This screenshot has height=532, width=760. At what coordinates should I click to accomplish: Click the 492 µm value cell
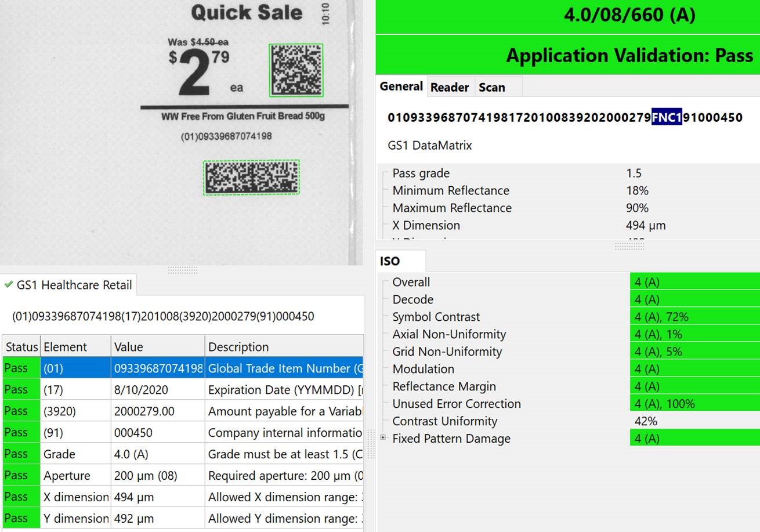tap(158, 519)
